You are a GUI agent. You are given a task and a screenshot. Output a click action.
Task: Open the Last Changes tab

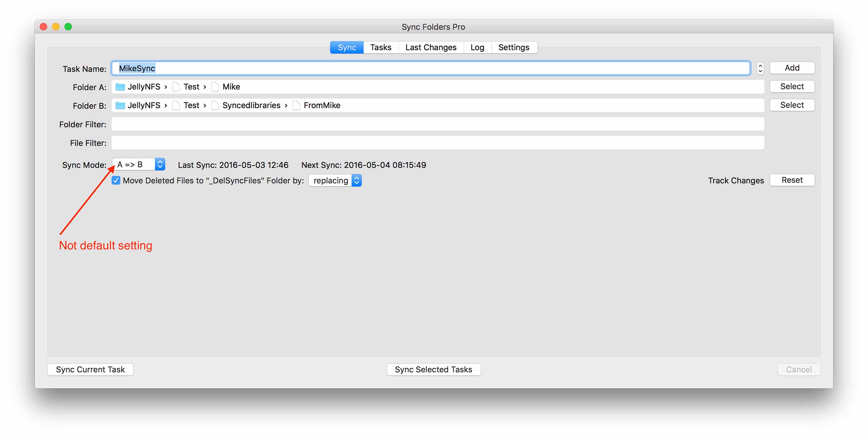point(431,47)
